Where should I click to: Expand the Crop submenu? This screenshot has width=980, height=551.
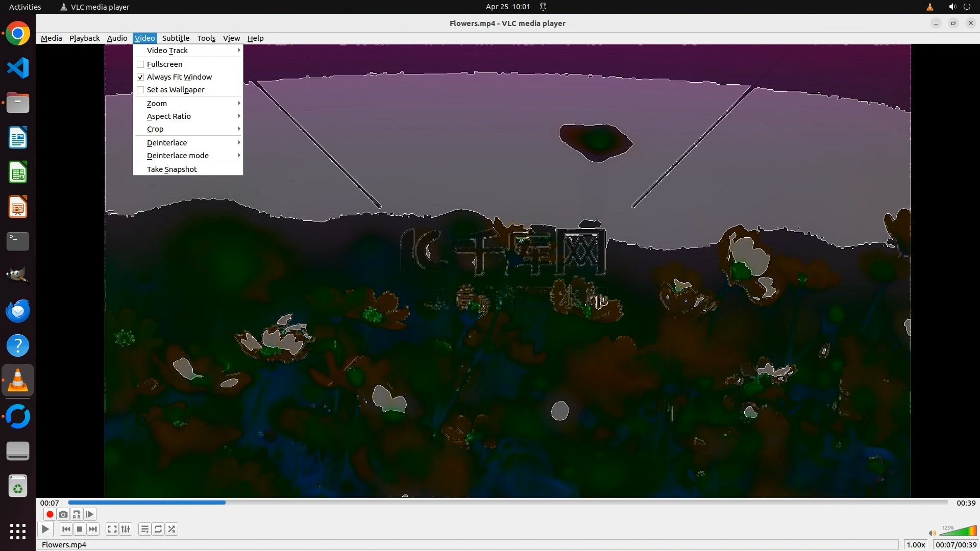[x=155, y=129]
